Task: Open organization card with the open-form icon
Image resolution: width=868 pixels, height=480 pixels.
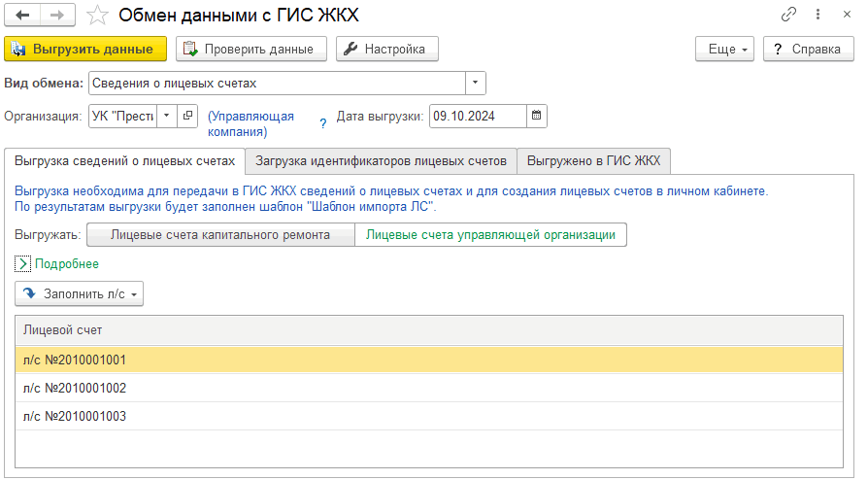Action: click(187, 116)
